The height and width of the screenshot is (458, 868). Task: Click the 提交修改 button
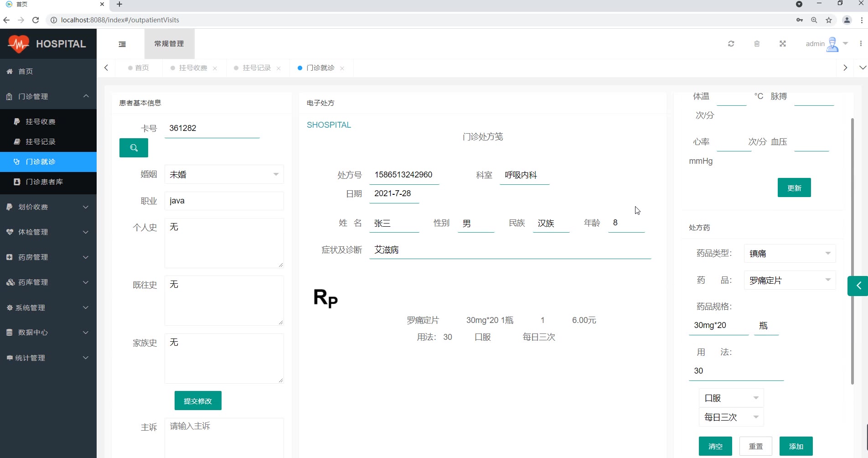pyautogui.click(x=198, y=401)
